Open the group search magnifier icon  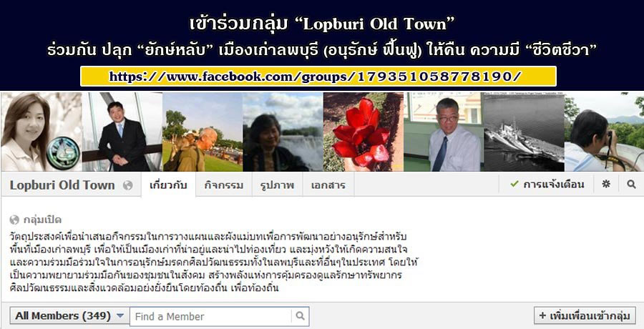coord(631,185)
